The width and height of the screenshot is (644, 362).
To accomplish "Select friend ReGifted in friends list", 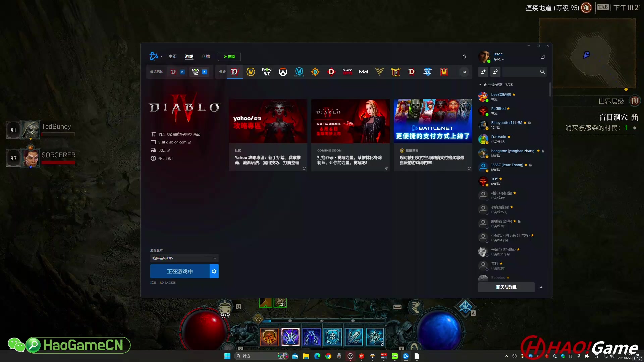I will [x=513, y=111].
